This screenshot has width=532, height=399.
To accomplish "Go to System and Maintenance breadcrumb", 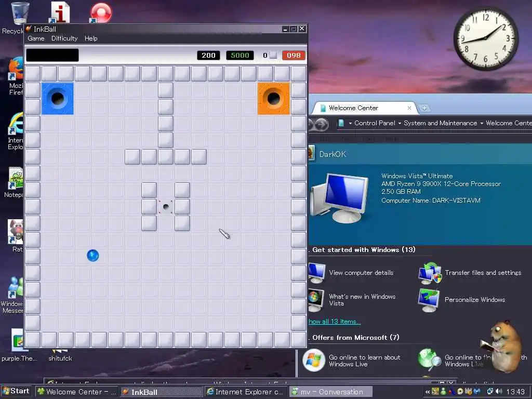I will (440, 123).
